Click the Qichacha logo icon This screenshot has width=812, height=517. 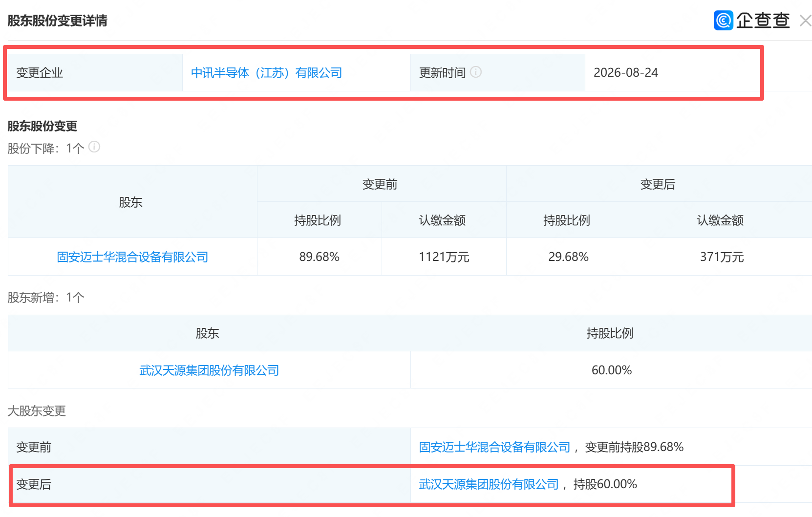[723, 21]
